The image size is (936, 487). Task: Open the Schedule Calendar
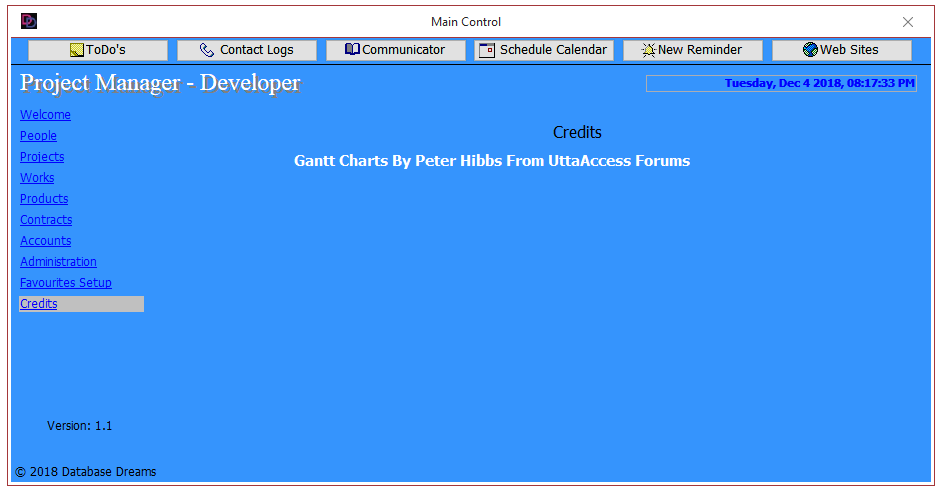[x=544, y=50]
